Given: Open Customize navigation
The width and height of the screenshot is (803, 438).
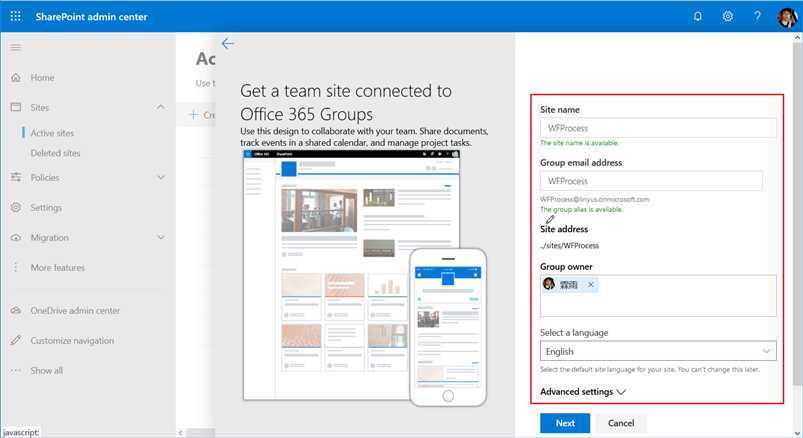Looking at the screenshot, I should 72,341.
